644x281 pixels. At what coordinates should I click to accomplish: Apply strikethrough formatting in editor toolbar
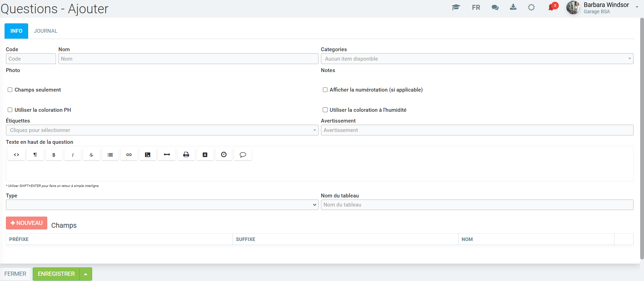[91, 155]
